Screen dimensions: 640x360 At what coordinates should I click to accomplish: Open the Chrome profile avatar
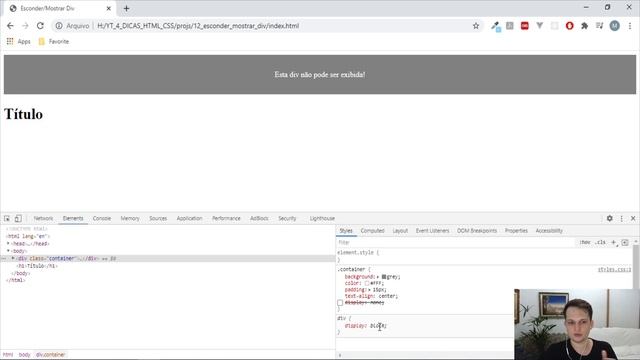pos(614,26)
